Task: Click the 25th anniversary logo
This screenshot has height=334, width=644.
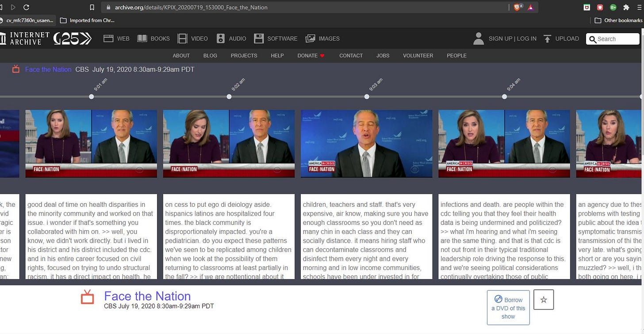Action: (x=73, y=38)
